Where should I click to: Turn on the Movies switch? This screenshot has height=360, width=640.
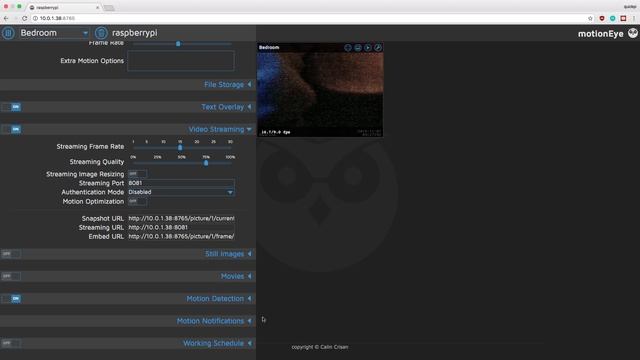[x=11, y=276]
